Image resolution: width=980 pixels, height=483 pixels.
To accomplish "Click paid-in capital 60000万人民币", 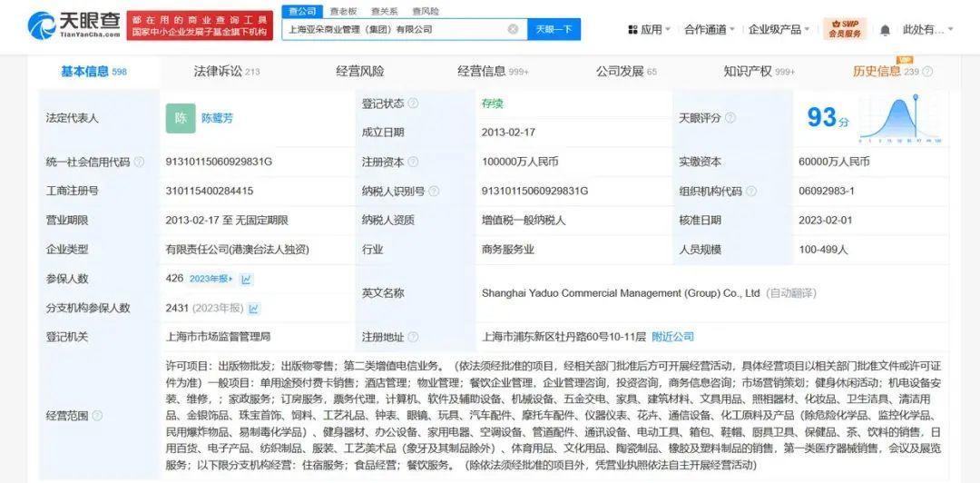I will 834,162.
